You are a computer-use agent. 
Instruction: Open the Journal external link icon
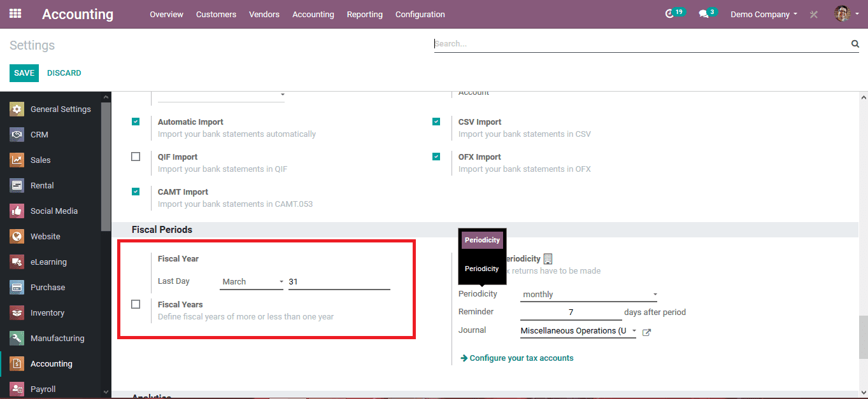[646, 332]
